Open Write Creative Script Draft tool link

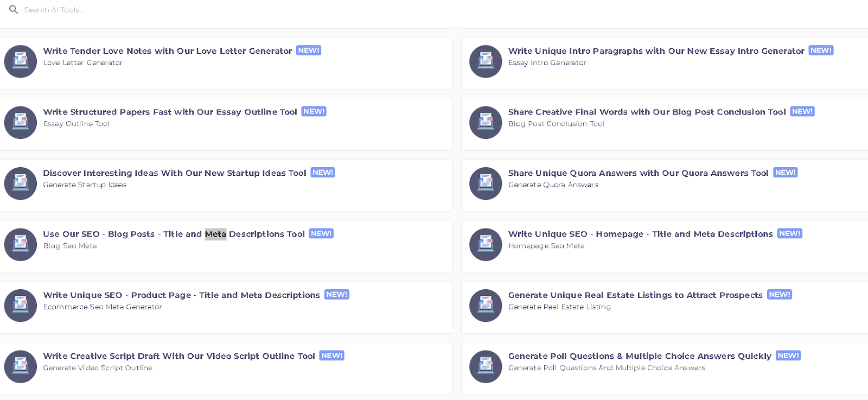[x=179, y=356]
